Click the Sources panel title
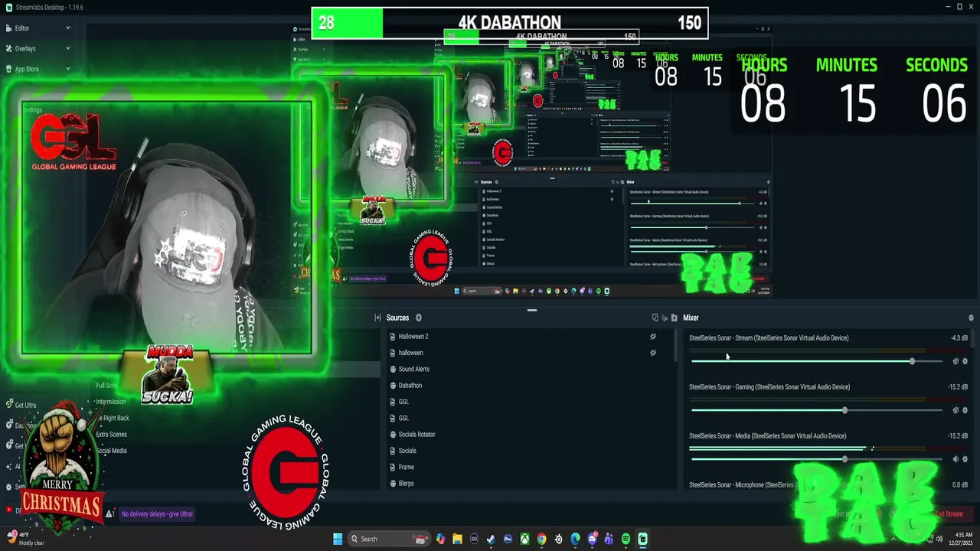Screen dimensions: 980x551 (397, 318)
